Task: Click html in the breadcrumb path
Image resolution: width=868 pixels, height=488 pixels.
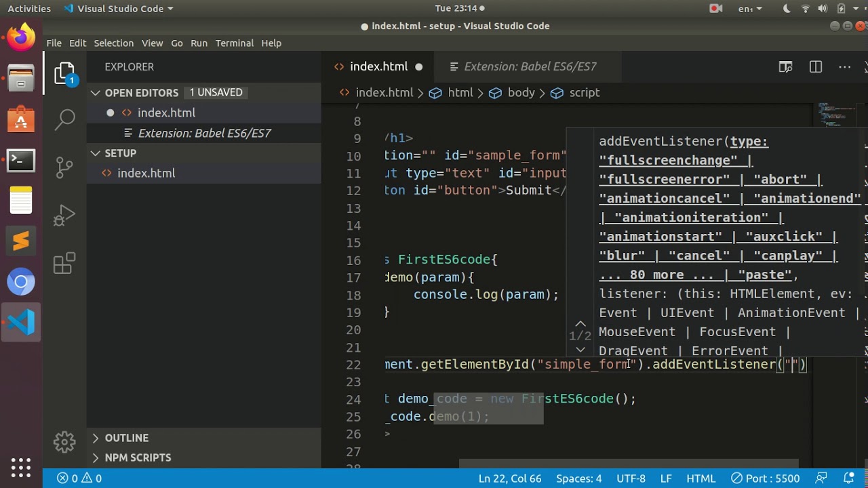Action: [x=460, y=93]
